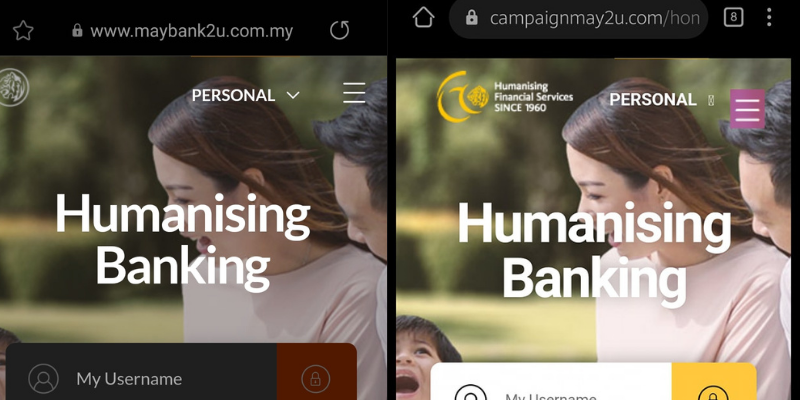
Task: Open the tab switcher showing 8 tabs
Action: pos(733,18)
